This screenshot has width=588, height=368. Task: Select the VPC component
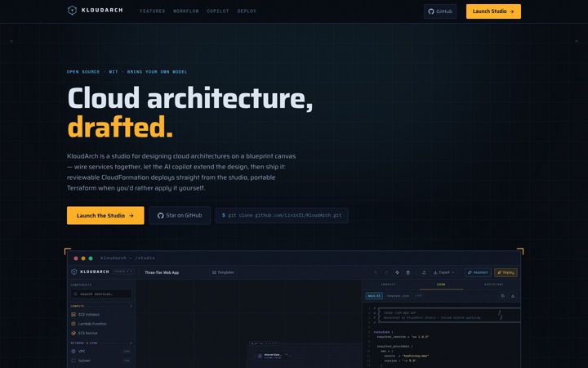click(x=101, y=352)
